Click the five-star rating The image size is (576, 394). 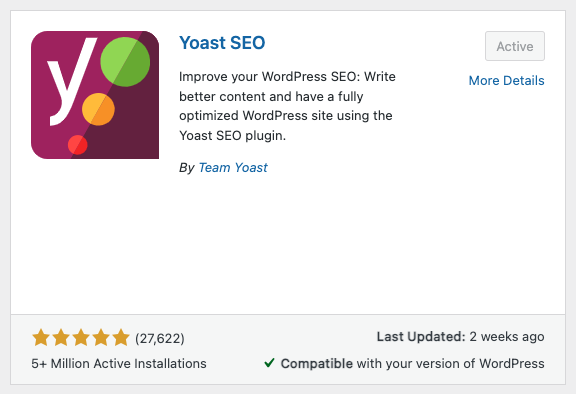pos(81,338)
